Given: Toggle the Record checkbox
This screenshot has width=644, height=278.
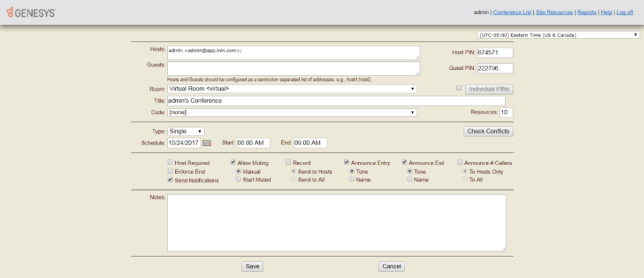Looking at the screenshot, I should 288,163.
